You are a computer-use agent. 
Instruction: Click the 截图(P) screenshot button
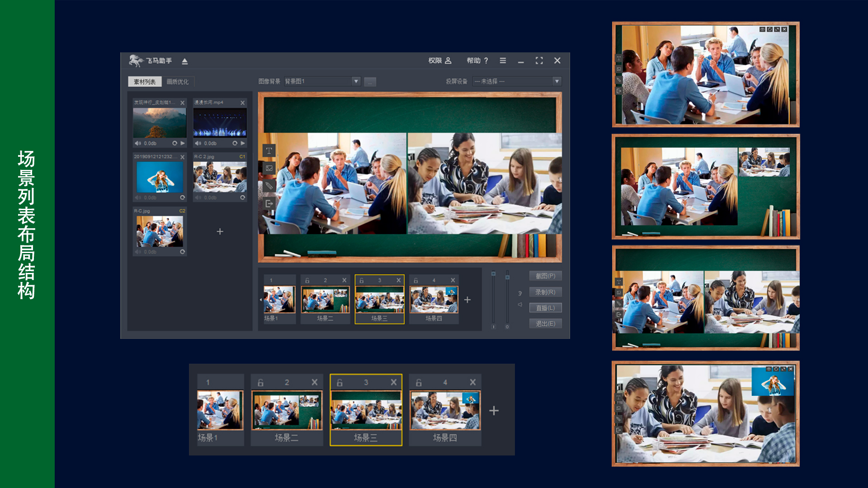pos(545,276)
